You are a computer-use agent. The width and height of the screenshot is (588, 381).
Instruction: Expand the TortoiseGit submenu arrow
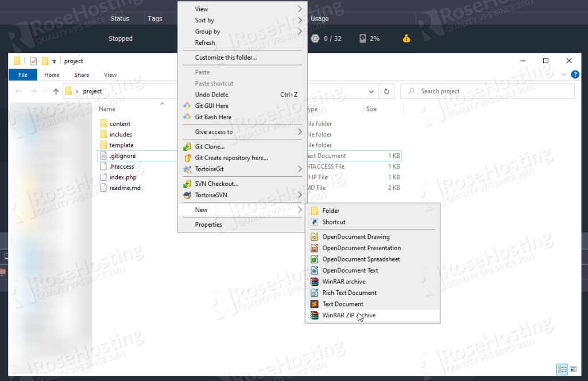[x=300, y=169]
